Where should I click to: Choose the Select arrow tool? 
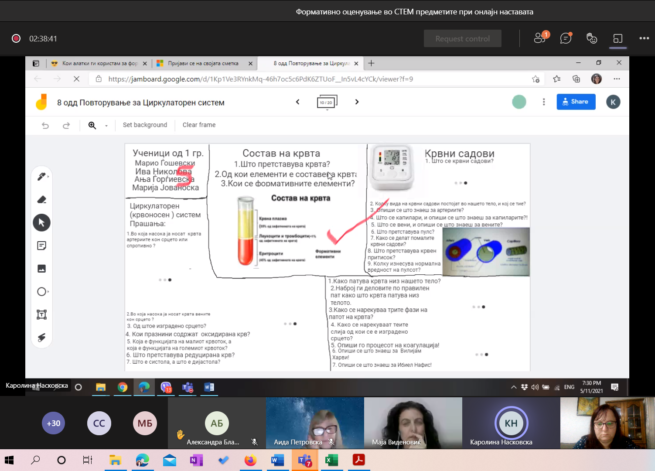point(41,223)
